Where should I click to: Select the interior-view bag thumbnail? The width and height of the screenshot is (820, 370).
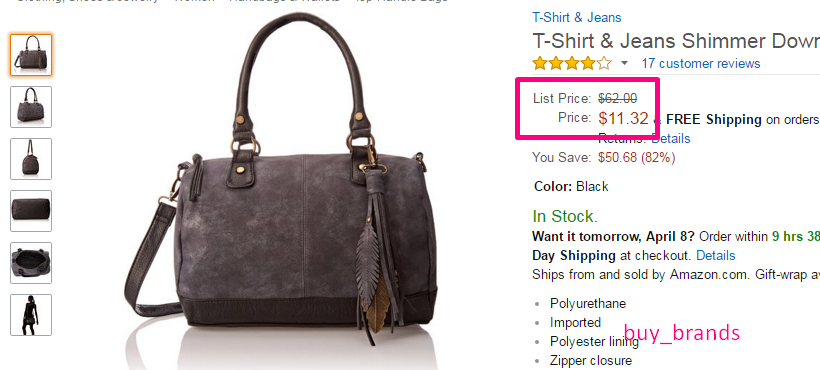[31, 263]
